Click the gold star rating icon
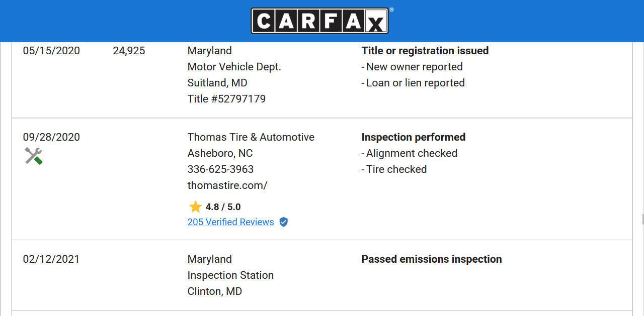The image size is (644, 316). click(195, 206)
